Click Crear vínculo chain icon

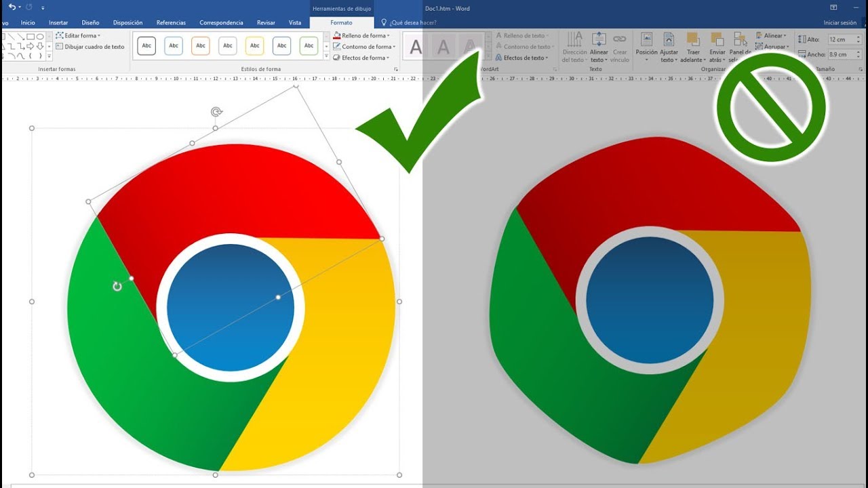pos(620,39)
